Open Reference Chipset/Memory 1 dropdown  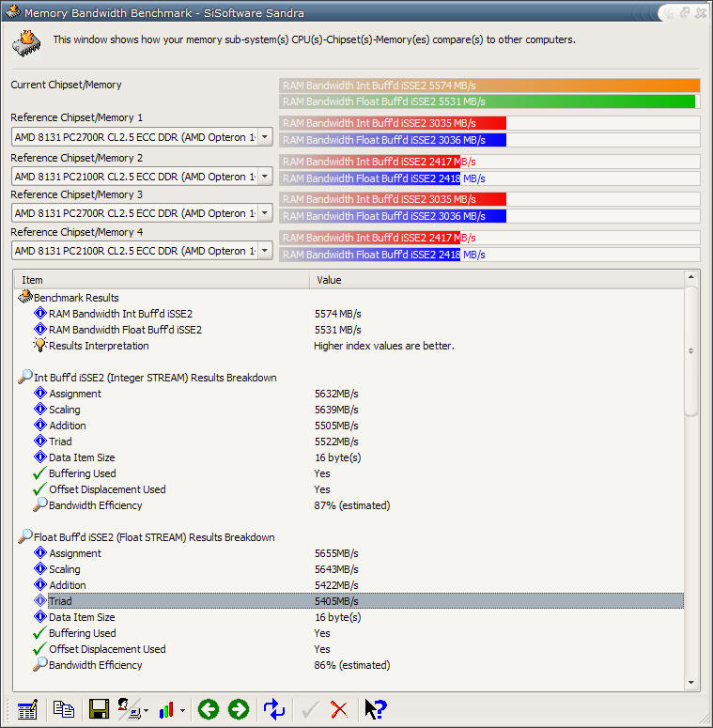point(265,137)
